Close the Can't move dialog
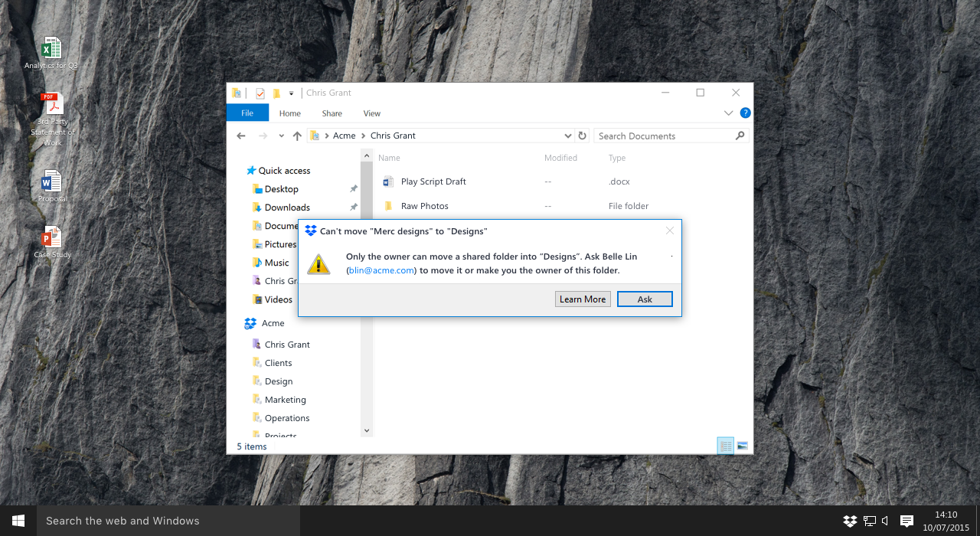Screen dimensions: 980x536 click(x=670, y=230)
